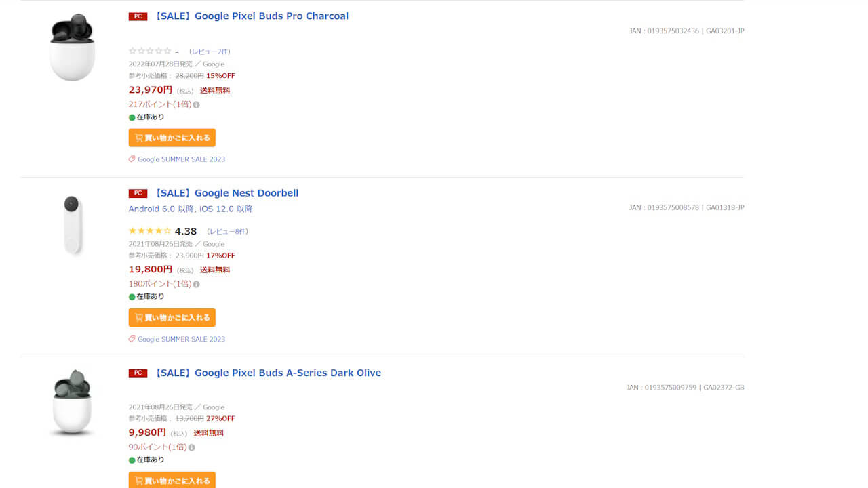Image resolution: width=868 pixels, height=488 pixels.
Task: Open Google SUMMER SALE 2023 tag under Nest Doorbell
Action: 181,339
